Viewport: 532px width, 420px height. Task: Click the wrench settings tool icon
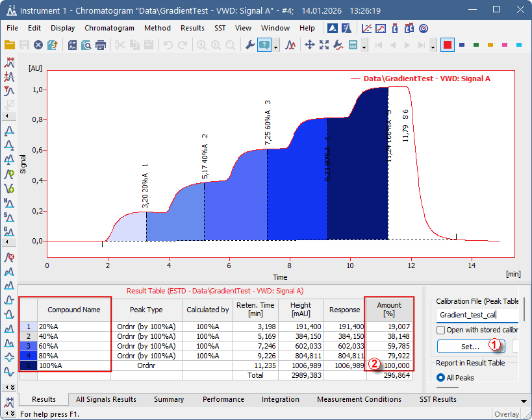click(249, 45)
